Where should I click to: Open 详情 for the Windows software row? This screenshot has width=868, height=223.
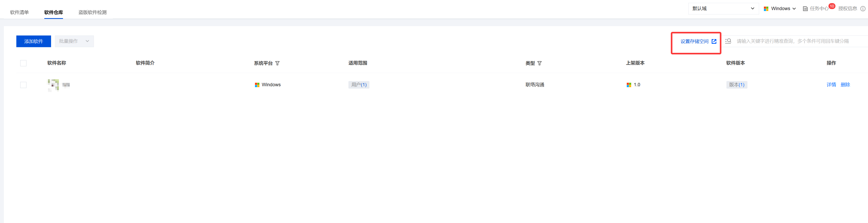click(831, 85)
